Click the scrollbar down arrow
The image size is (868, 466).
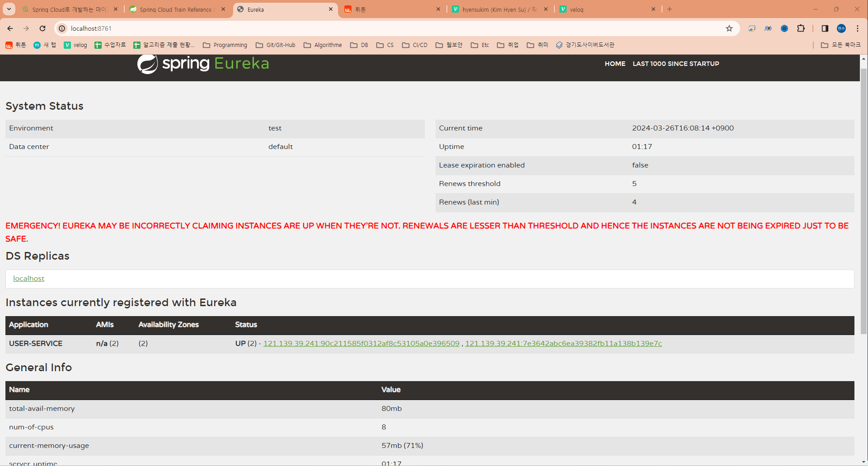(x=863, y=462)
